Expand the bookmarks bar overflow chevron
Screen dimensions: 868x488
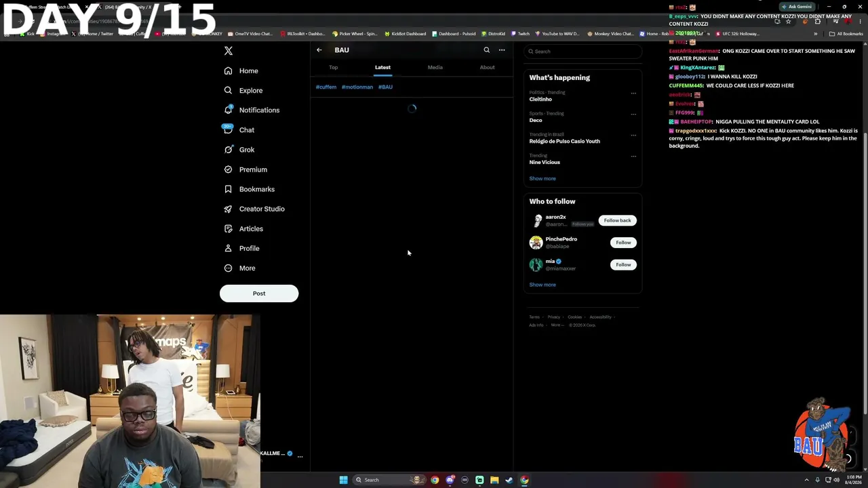click(x=816, y=34)
